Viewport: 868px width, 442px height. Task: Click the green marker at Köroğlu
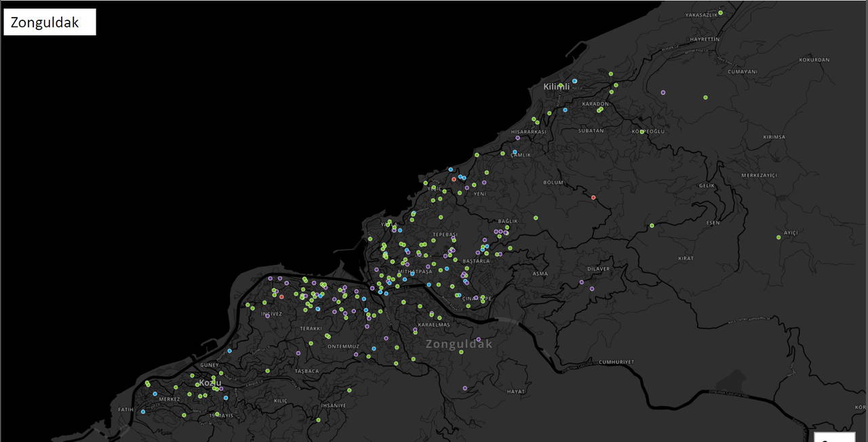[x=642, y=132]
